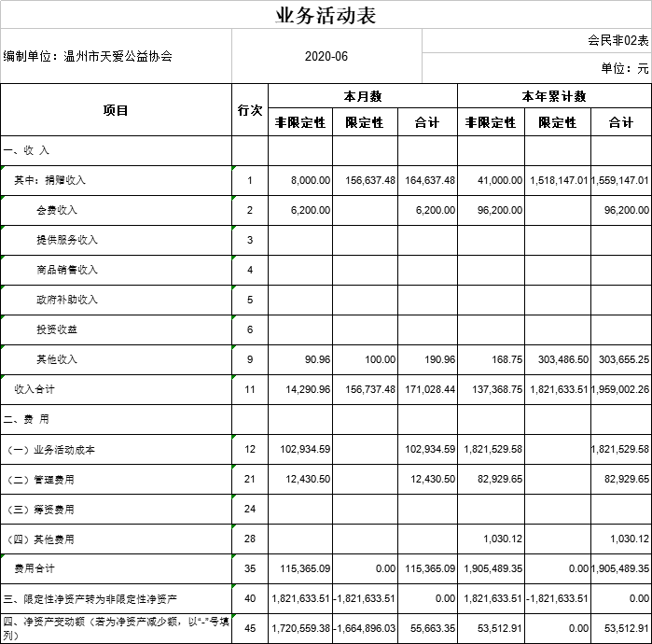Select the 费用合计 row label
652x644 pixels.
35,568
